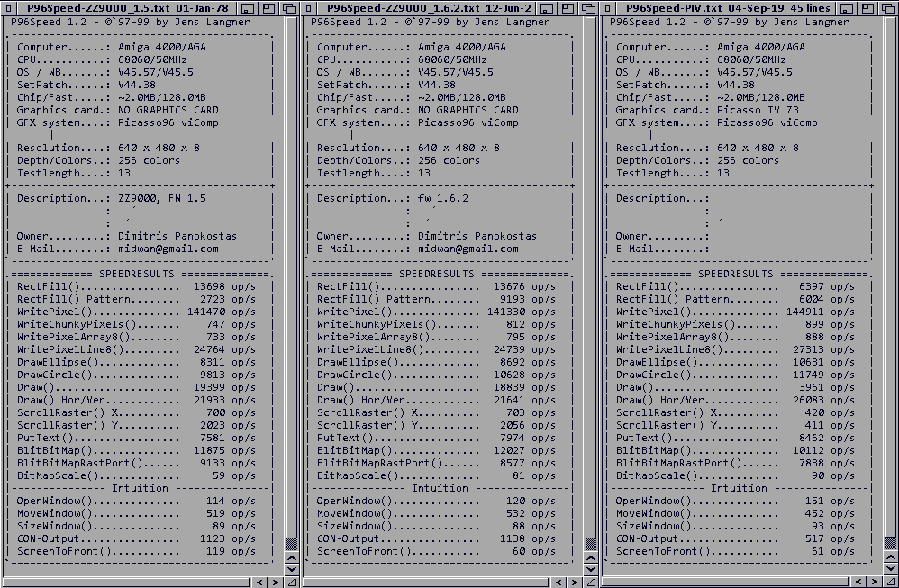This screenshot has width=899, height=588.
Task: Click left scroll arrow in P96Speed-PIV.txt window
Action: [857, 582]
